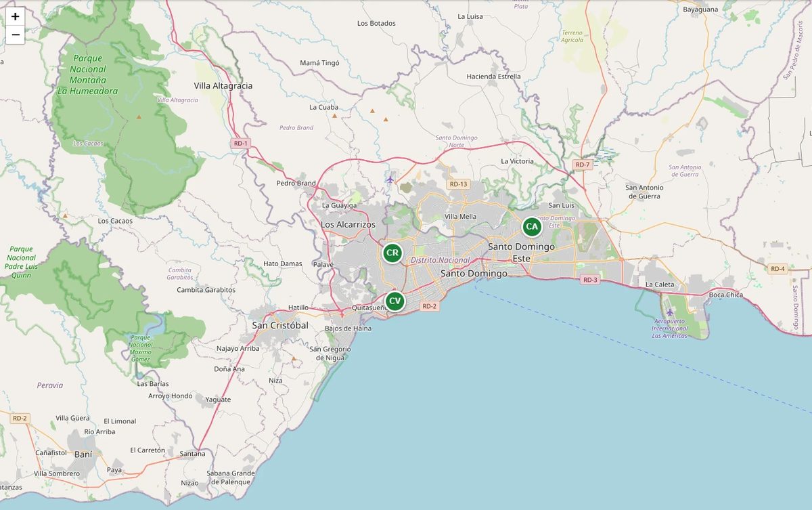Click the 'San Gregorio de Nigua' label
The image size is (812, 510).
pos(330,353)
